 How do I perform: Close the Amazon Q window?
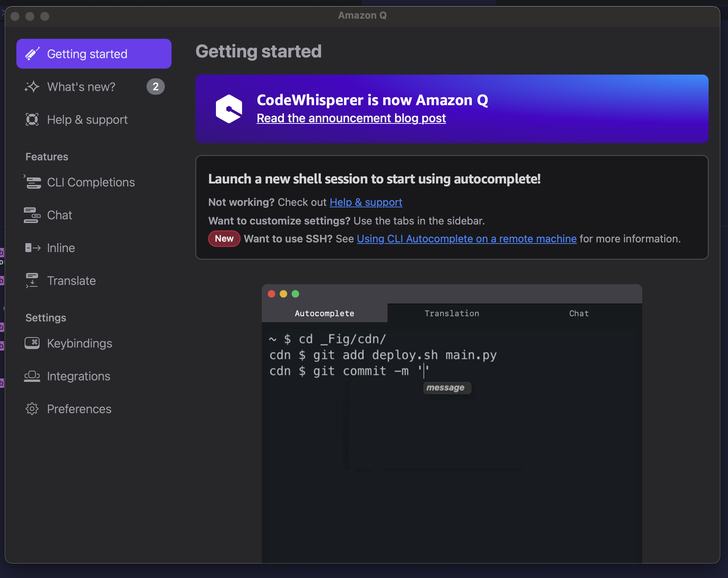coord(15,16)
